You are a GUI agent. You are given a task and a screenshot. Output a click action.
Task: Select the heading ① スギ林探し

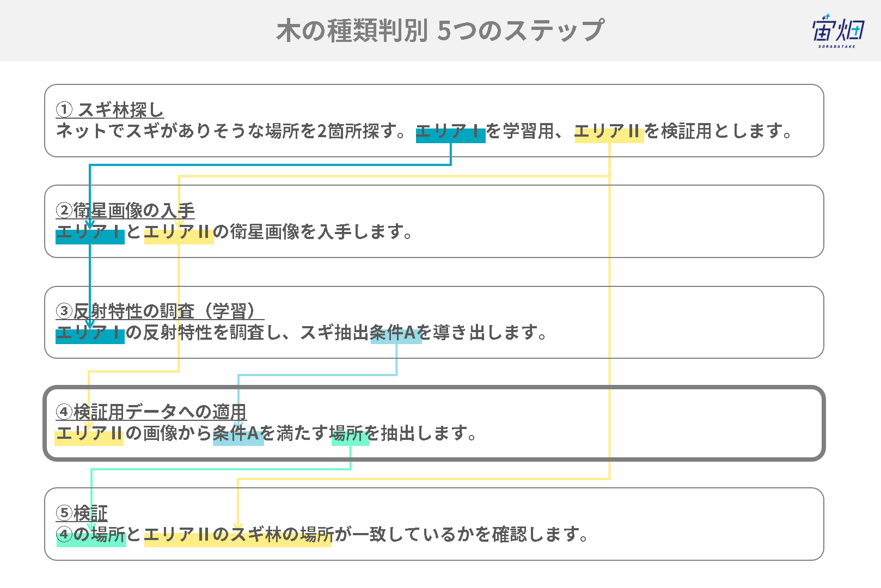point(109,109)
